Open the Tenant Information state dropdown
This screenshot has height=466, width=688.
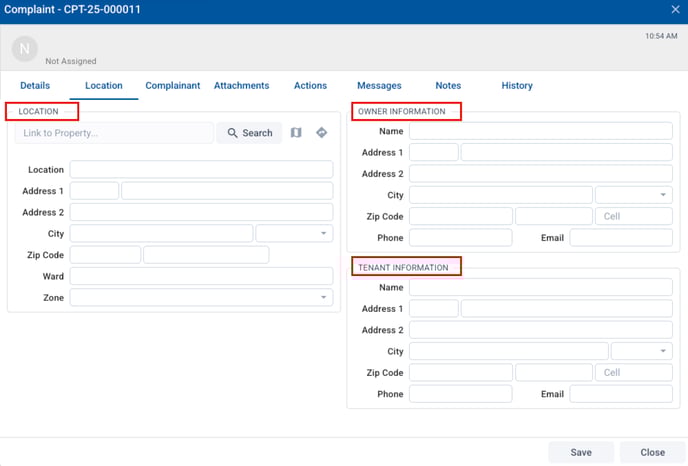click(641, 351)
